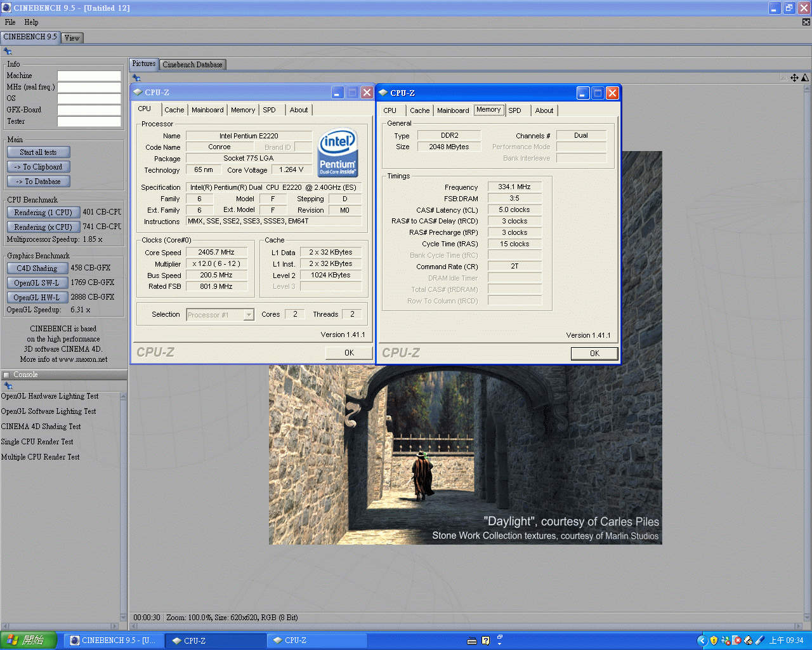The height and width of the screenshot is (650, 812).
Task: Click OK in left CPU-Z window
Action: coord(349,353)
